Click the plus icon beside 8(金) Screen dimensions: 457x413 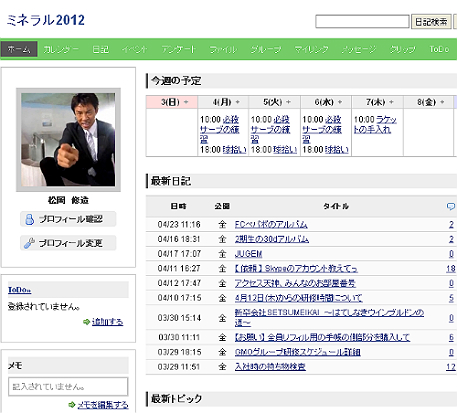click(442, 102)
